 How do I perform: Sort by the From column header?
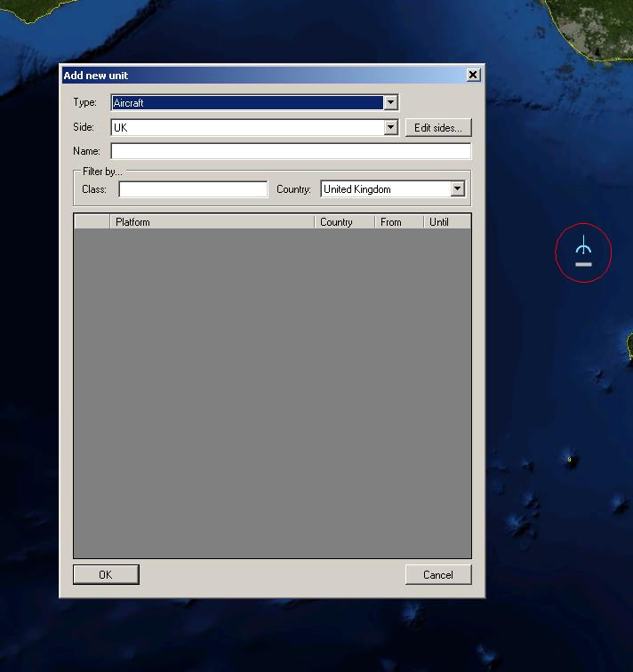399,222
